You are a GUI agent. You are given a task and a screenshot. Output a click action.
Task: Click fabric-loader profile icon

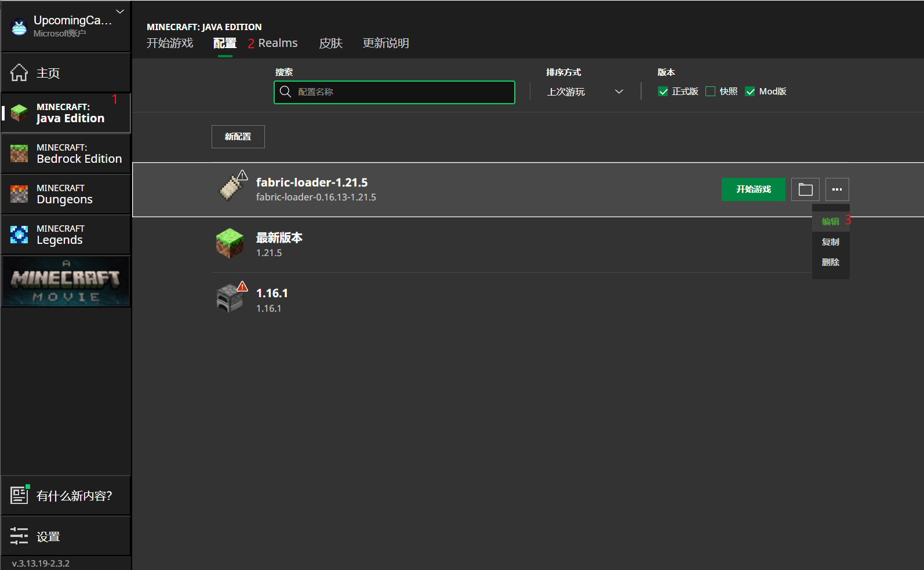[231, 188]
